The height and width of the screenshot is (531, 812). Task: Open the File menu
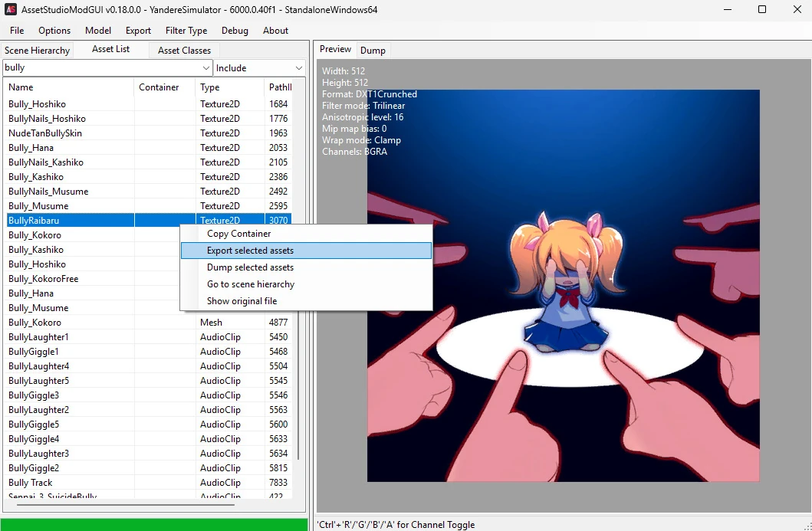[x=17, y=31]
